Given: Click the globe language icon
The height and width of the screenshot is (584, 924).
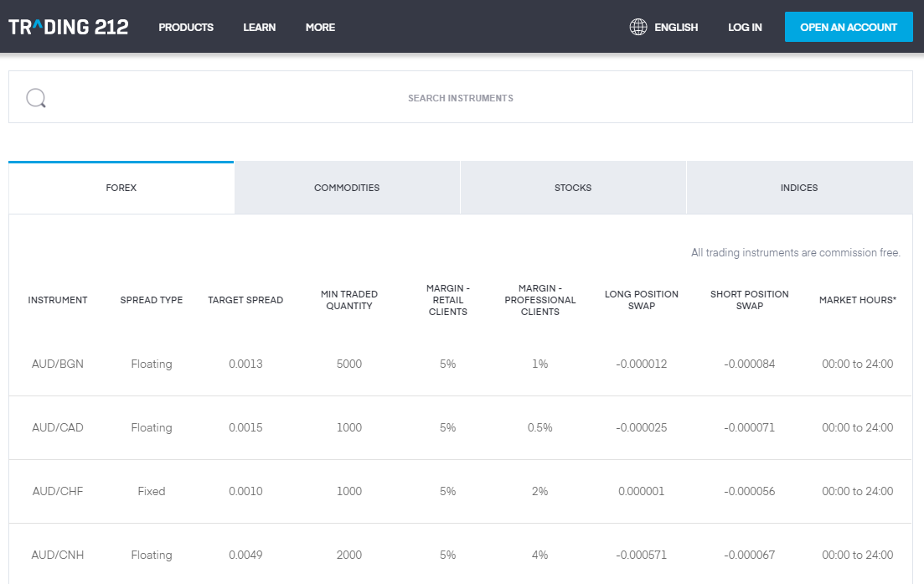Looking at the screenshot, I should click(638, 26).
